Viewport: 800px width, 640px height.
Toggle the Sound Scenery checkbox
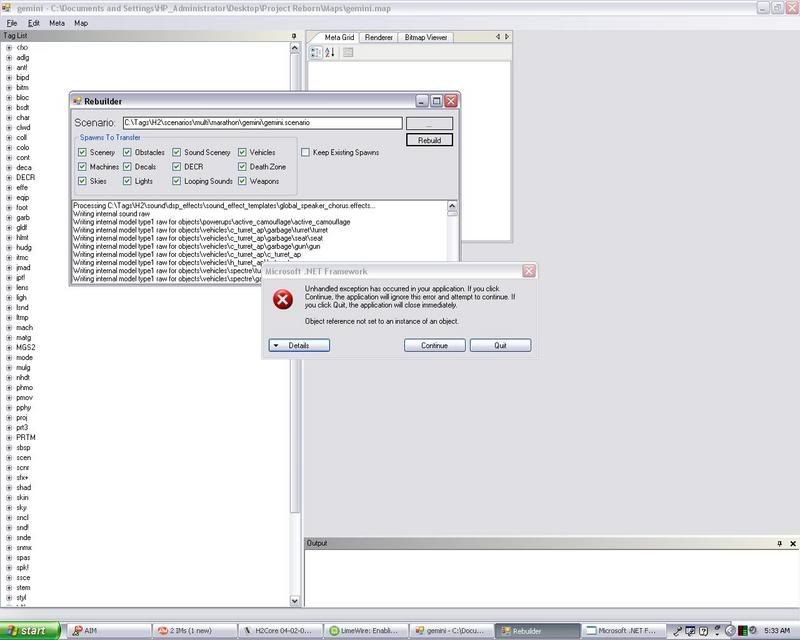[177, 152]
